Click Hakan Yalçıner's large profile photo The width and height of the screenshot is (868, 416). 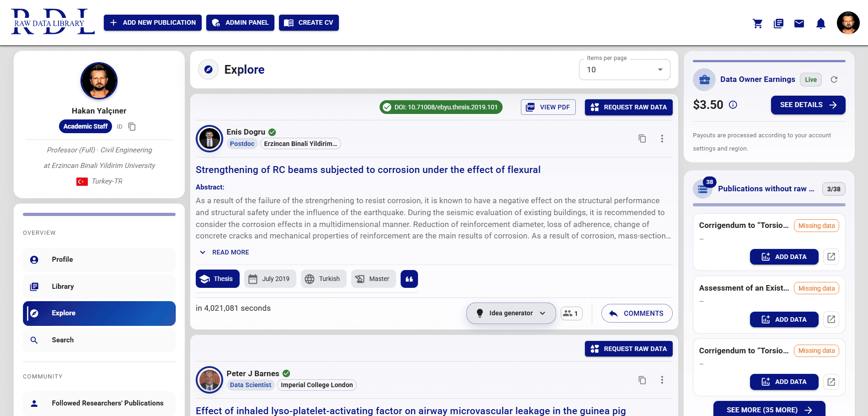[x=99, y=81]
